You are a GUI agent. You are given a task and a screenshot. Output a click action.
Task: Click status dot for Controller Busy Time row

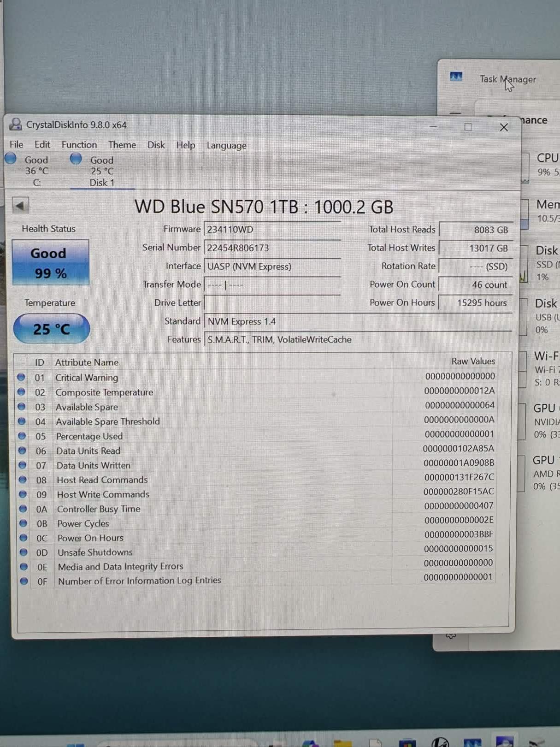(23, 509)
